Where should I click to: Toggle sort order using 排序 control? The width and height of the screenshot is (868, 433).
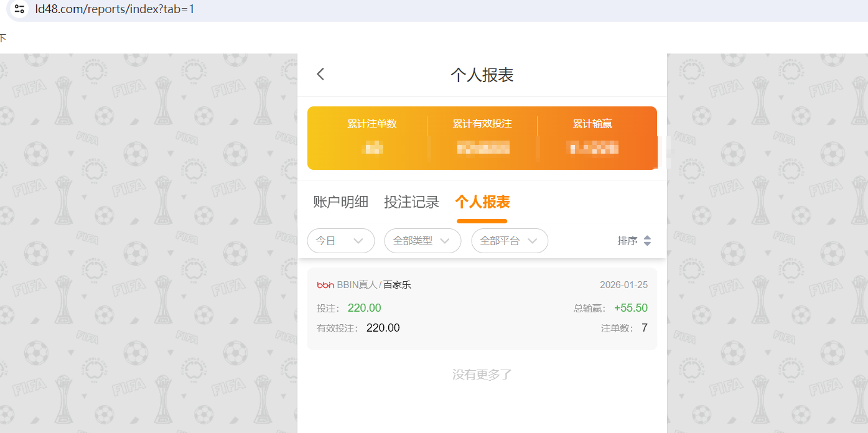pyautogui.click(x=635, y=240)
